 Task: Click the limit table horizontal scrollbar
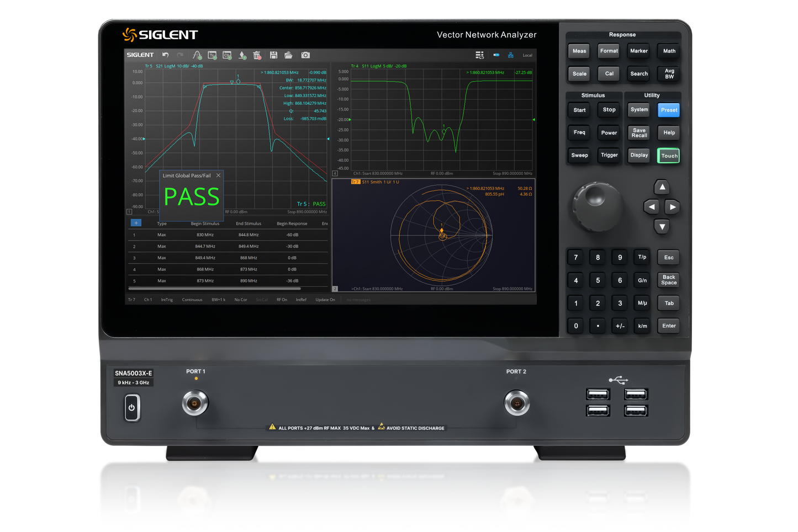click(x=215, y=289)
